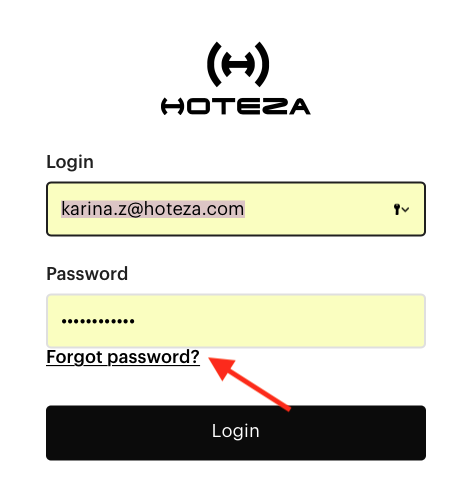Click the Hoteza (H) logo emblem
The height and width of the screenshot is (497, 473).
point(238,64)
